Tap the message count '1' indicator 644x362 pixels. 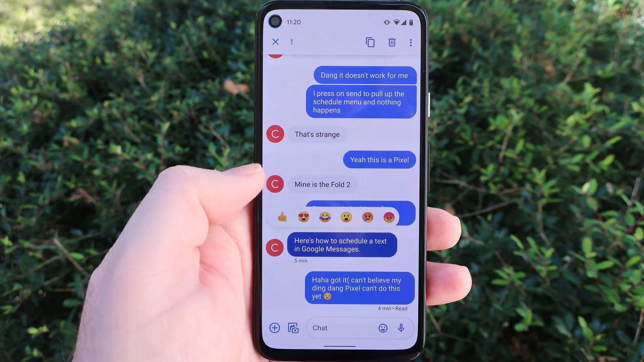pyautogui.click(x=291, y=41)
